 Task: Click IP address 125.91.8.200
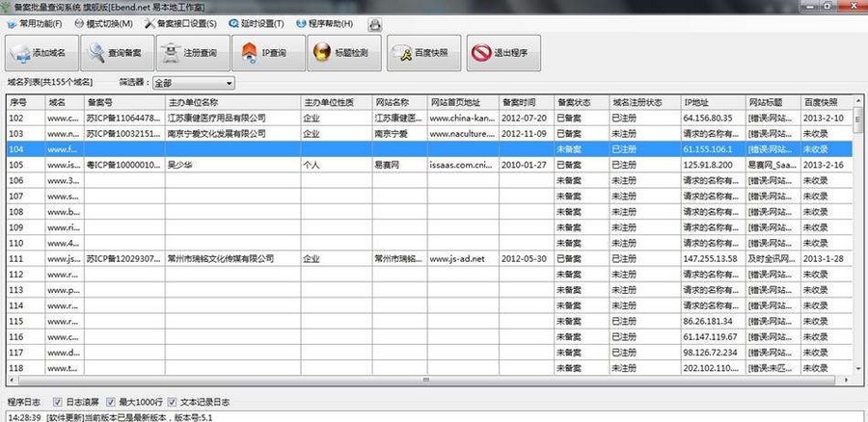[708, 165]
